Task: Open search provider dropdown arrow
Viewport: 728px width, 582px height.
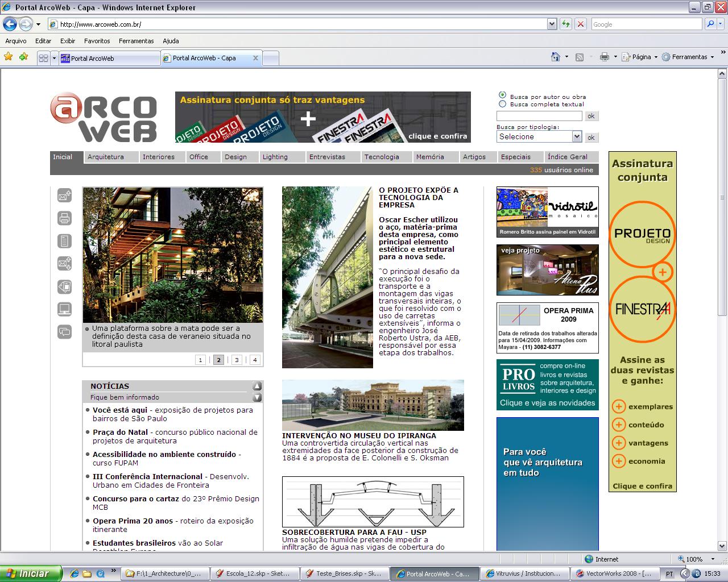Action: (721, 24)
